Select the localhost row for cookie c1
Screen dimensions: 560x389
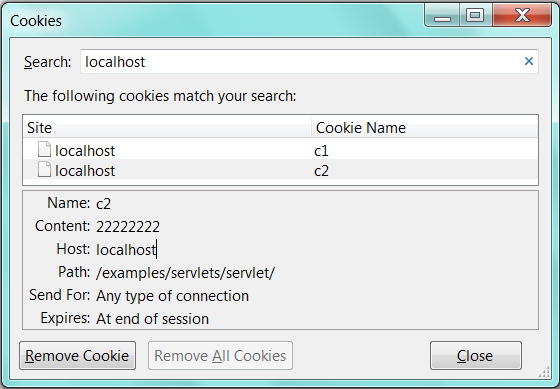[280, 150]
